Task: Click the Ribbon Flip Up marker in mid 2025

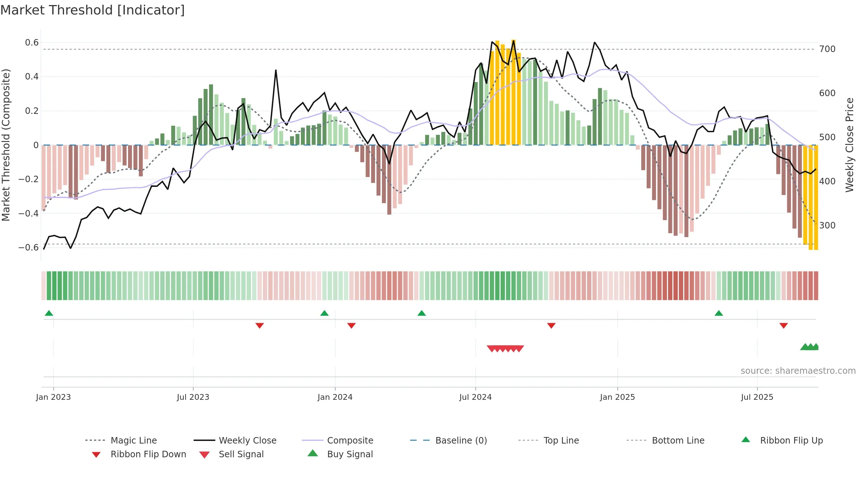Action: point(719,313)
